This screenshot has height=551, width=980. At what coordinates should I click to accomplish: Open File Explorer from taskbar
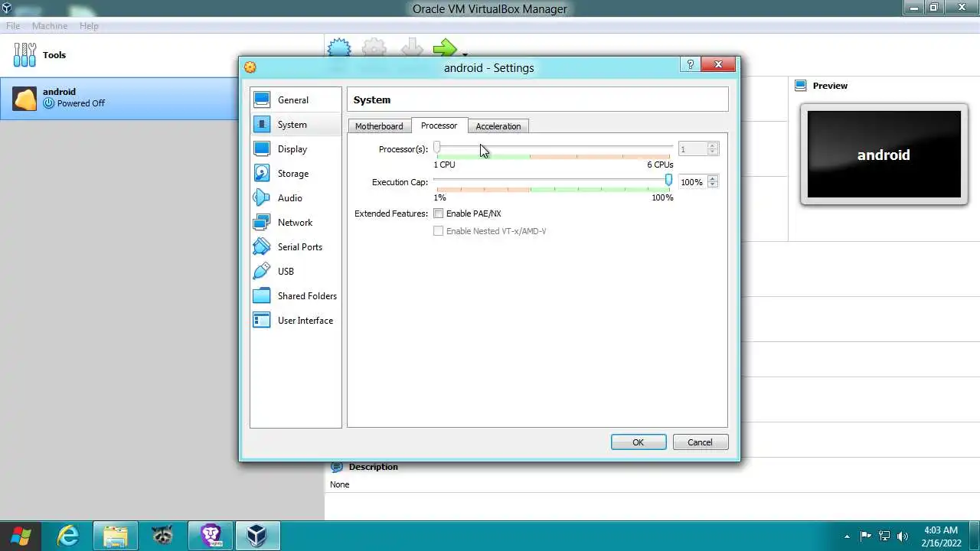click(x=116, y=535)
